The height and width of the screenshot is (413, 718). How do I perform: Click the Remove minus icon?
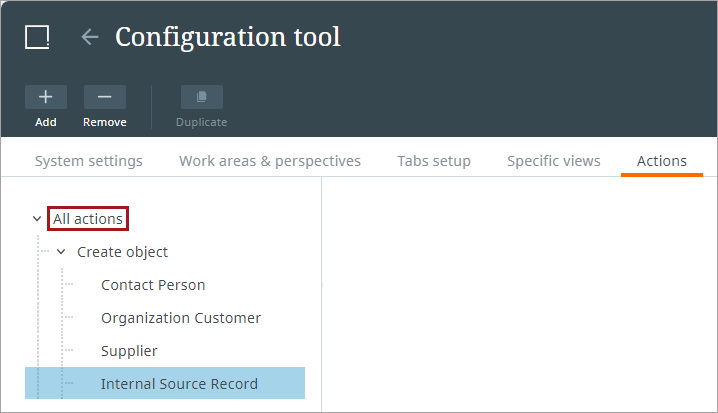[104, 97]
